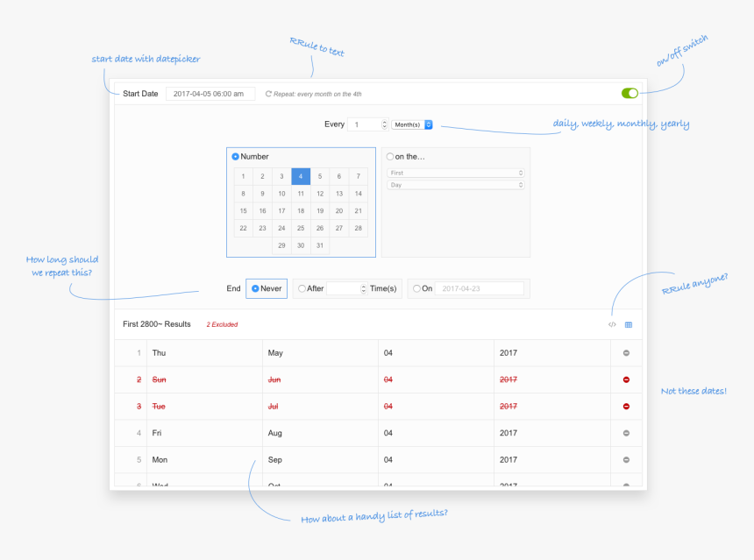Image resolution: width=754 pixels, height=560 pixels.
Task: Open the Day weekday dropdown
Action: click(455, 185)
